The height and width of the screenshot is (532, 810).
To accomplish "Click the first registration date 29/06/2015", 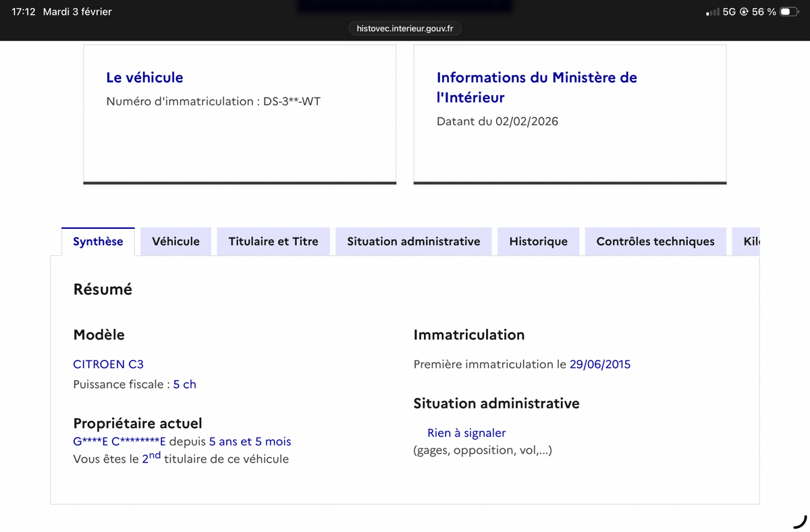I will [x=600, y=364].
